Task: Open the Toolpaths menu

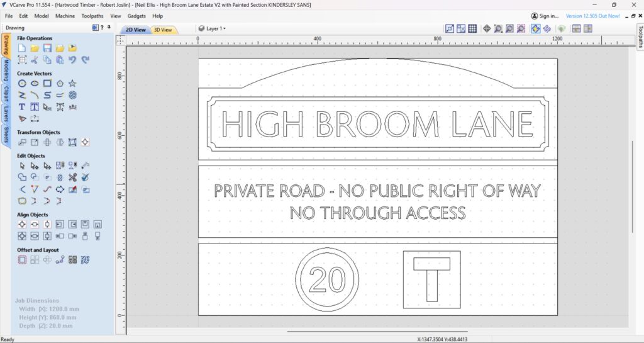Action: pyautogui.click(x=92, y=16)
